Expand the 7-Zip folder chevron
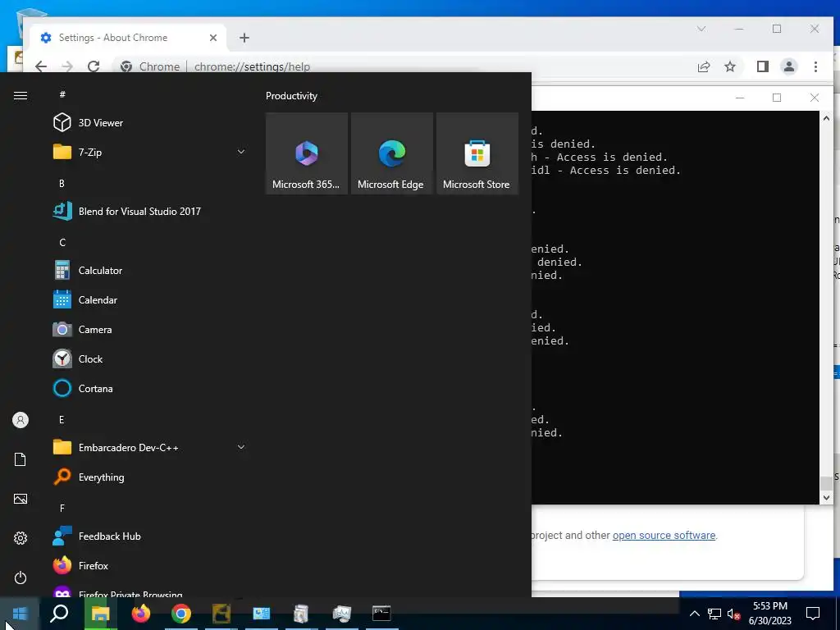The width and height of the screenshot is (840, 630). click(x=241, y=152)
